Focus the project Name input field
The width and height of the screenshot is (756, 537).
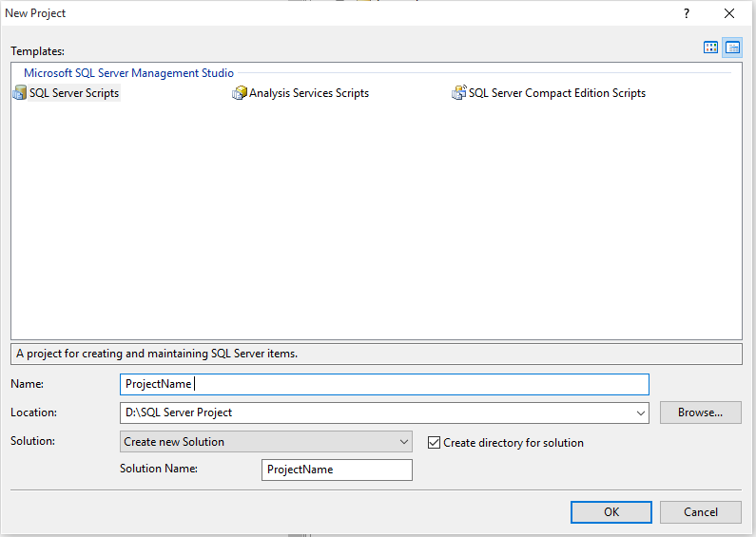point(384,384)
